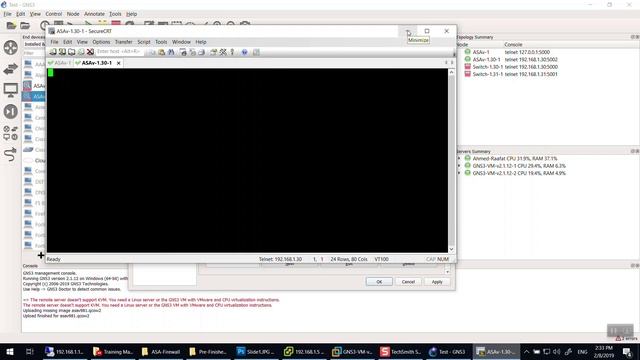Switch to the ASAv-1 session tab
This screenshot has height=360, width=640.
tap(60, 63)
